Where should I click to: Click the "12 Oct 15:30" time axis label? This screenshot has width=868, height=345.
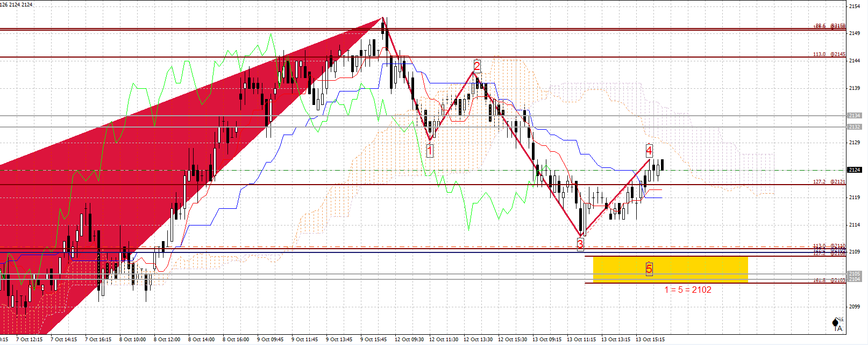pos(513,340)
